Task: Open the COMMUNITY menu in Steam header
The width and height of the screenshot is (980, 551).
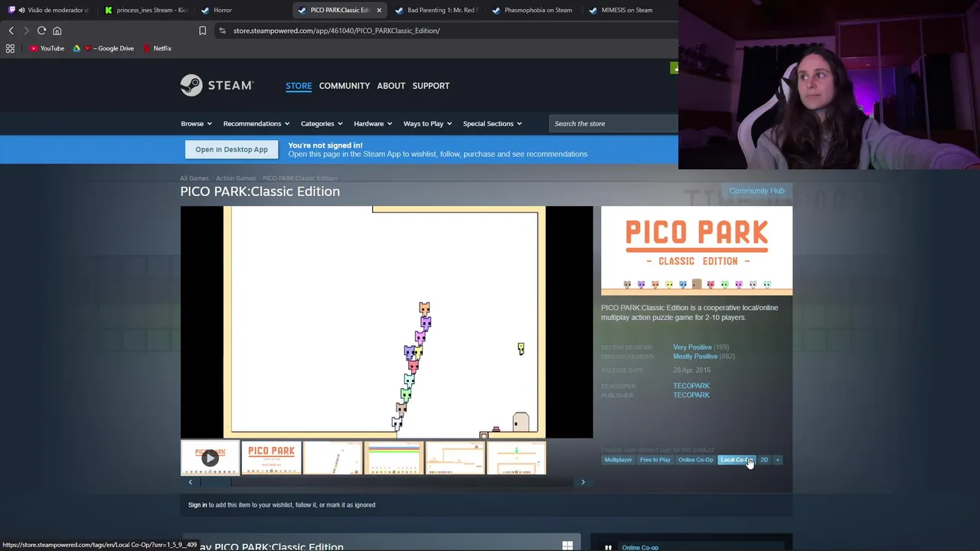Action: [x=345, y=86]
